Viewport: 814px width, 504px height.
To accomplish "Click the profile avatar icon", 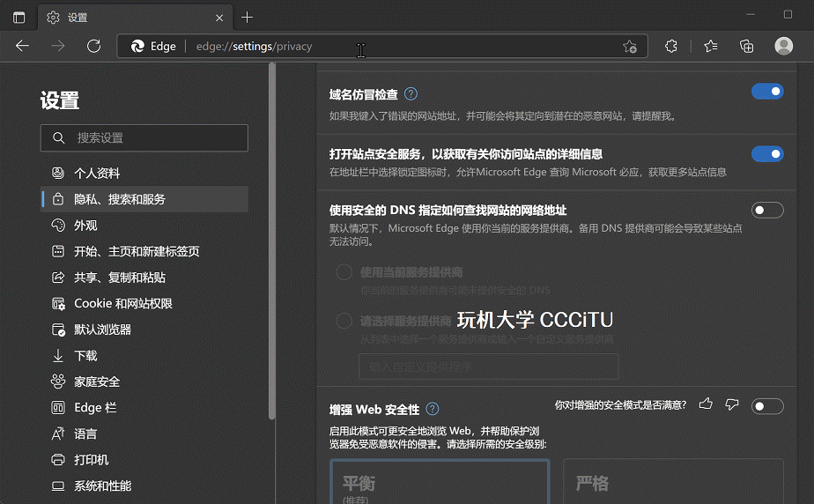I will (x=783, y=47).
